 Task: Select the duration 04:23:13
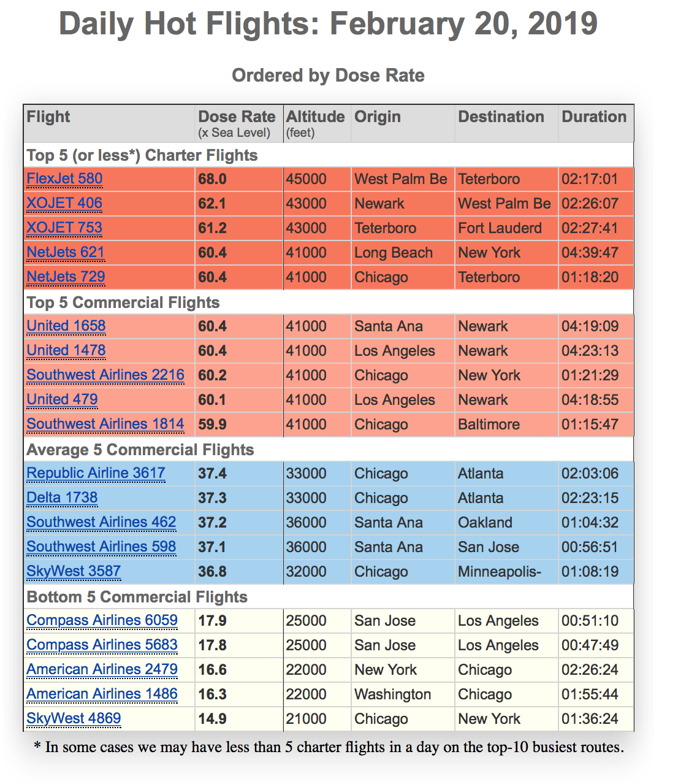coord(590,351)
